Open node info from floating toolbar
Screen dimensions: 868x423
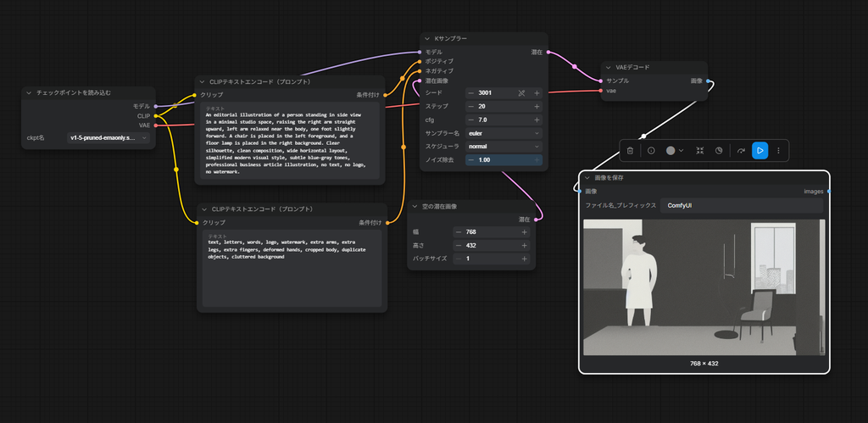651,151
